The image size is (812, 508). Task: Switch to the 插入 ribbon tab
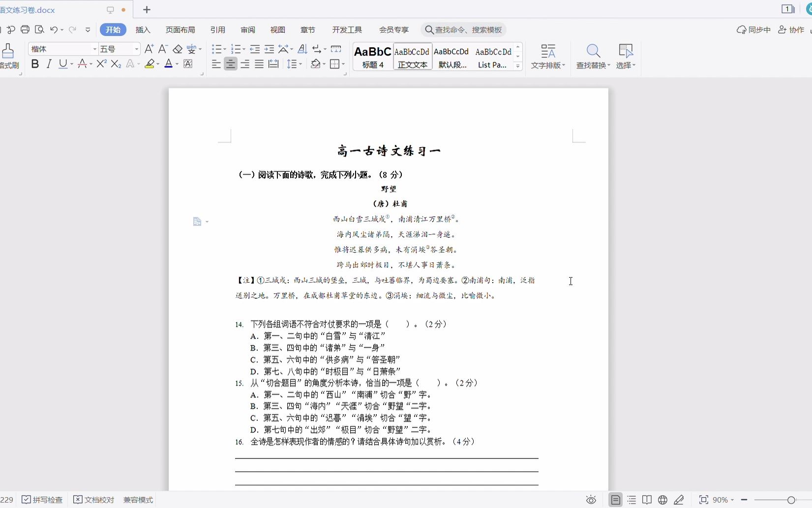143,30
